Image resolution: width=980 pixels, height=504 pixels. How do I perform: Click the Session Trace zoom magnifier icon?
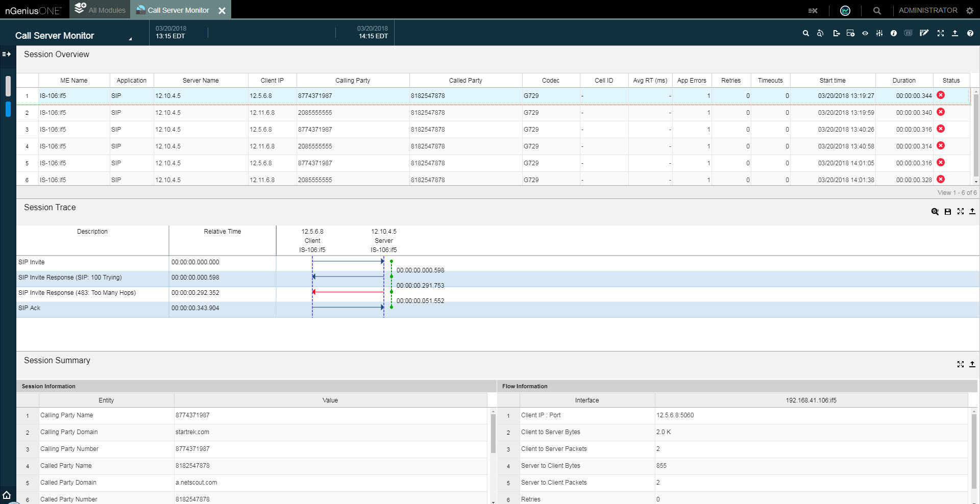(935, 212)
